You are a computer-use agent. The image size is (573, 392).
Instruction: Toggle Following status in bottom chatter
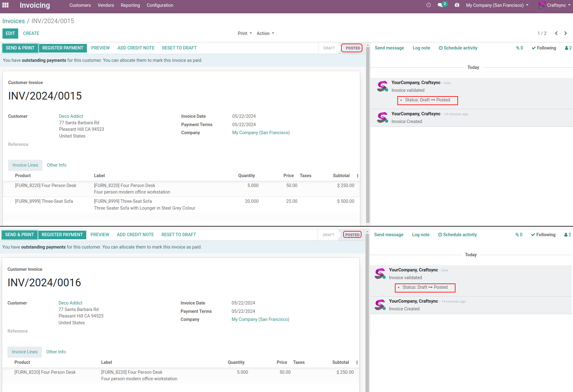pos(543,235)
